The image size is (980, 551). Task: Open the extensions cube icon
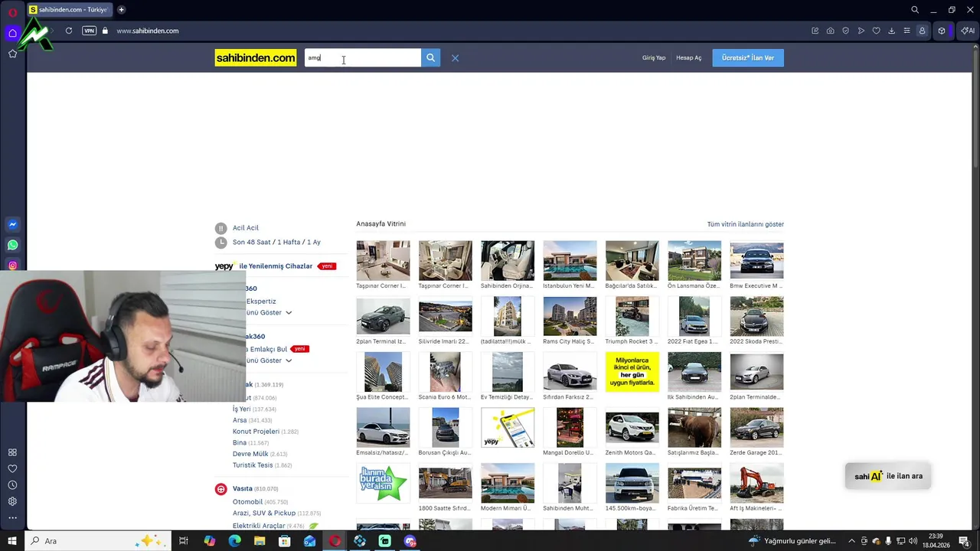tap(942, 31)
